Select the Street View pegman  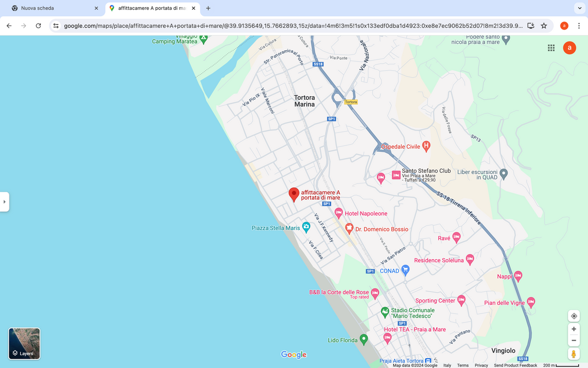pyautogui.click(x=573, y=354)
